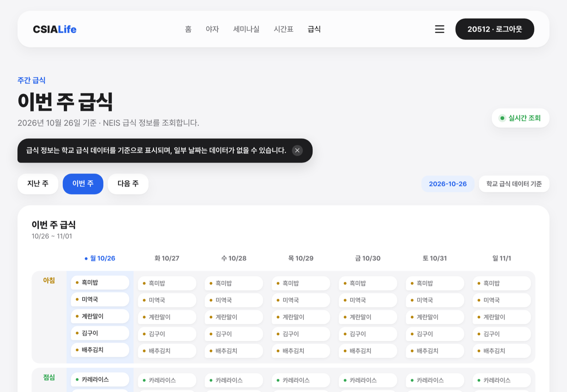Click Friday's 배추김치 breakfast item
Screen dimensions: 567x392
coord(368,351)
